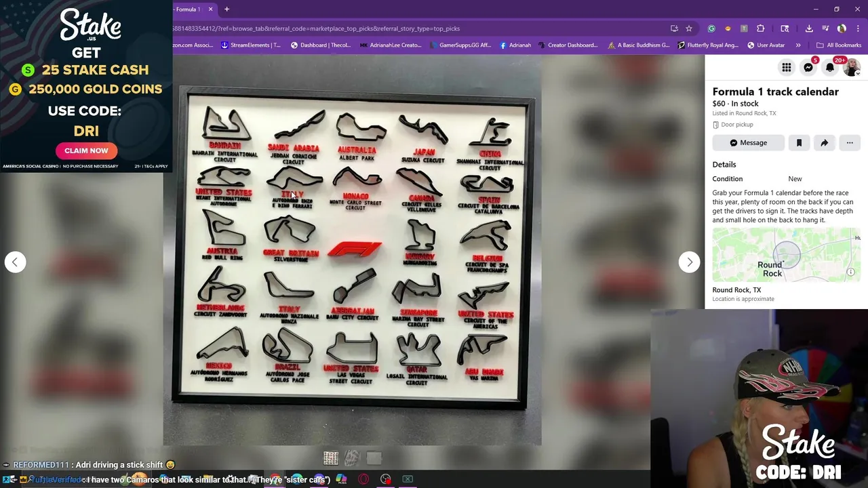This screenshot has width=868, height=488.
Task: Open the StreamElements bookmark
Action: click(251, 45)
